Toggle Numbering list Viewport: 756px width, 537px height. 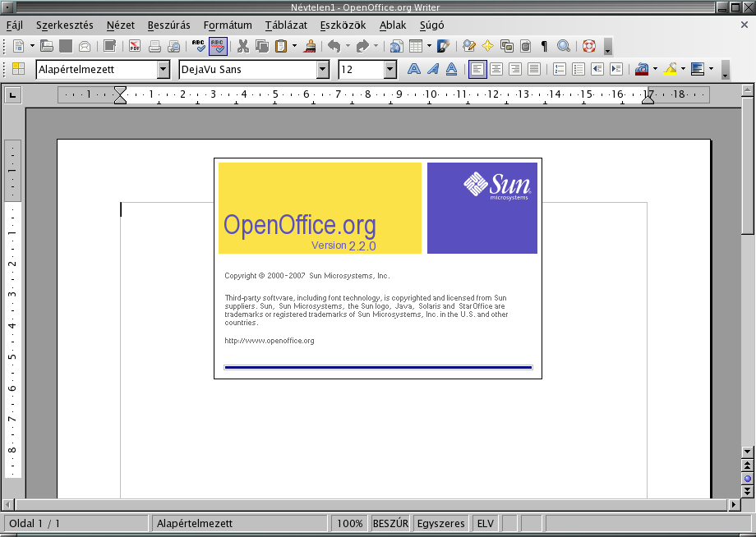[560, 69]
